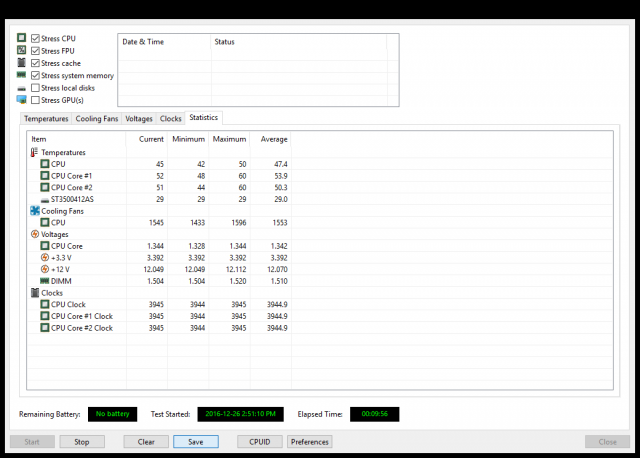Click the disabled Close button

(607, 442)
